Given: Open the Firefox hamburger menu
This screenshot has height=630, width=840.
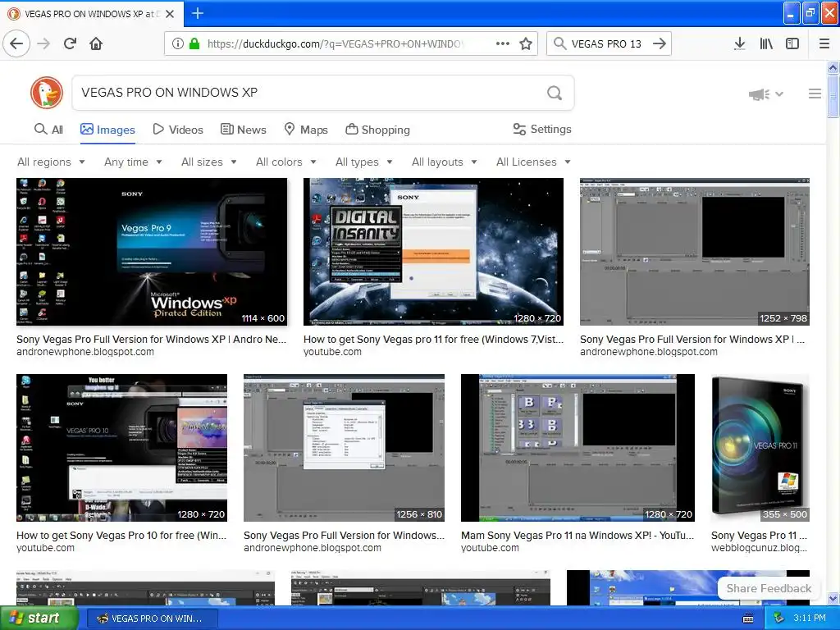Looking at the screenshot, I should click(824, 43).
